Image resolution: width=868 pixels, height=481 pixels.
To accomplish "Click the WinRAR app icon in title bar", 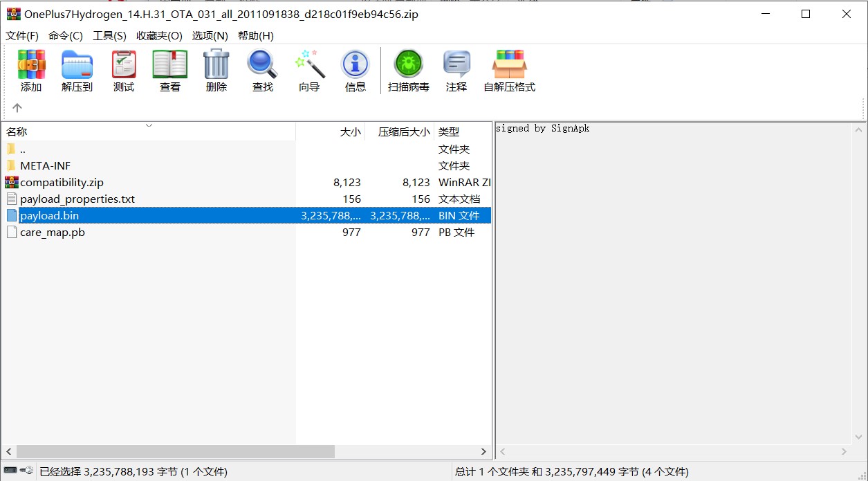I will coord(13,14).
